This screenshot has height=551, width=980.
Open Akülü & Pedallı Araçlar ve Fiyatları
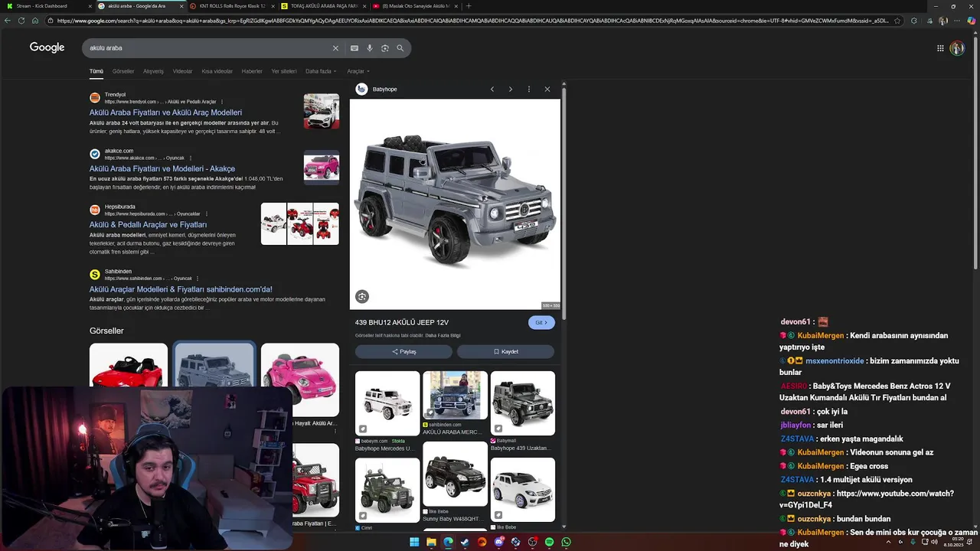(x=148, y=225)
